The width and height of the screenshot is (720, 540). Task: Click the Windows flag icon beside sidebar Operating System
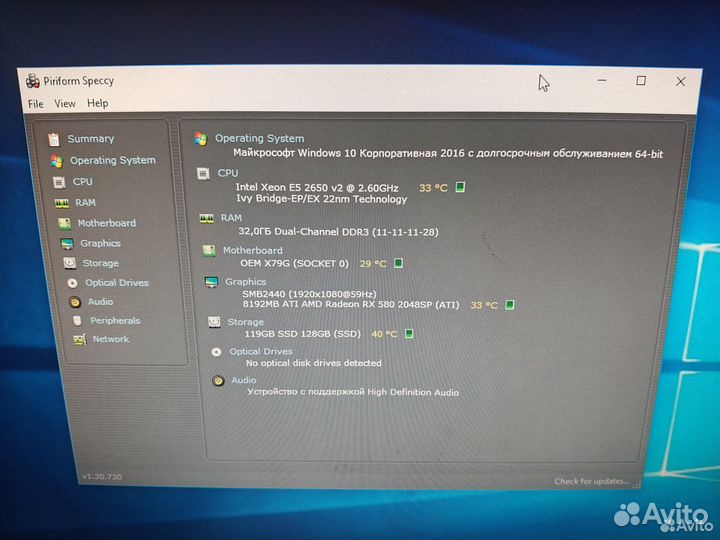point(56,161)
